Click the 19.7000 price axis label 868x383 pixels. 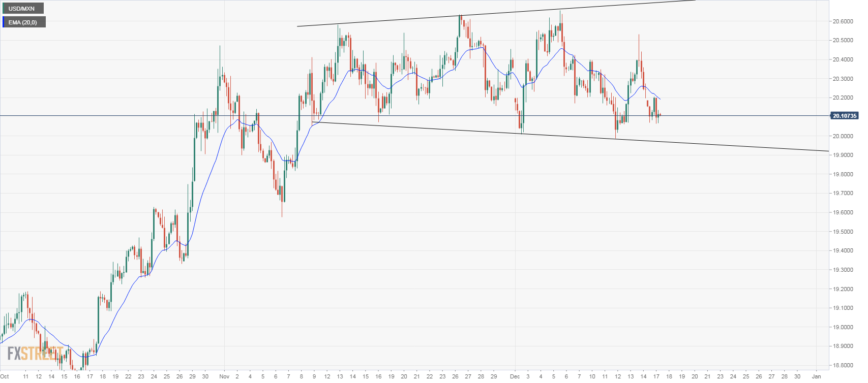click(843, 193)
